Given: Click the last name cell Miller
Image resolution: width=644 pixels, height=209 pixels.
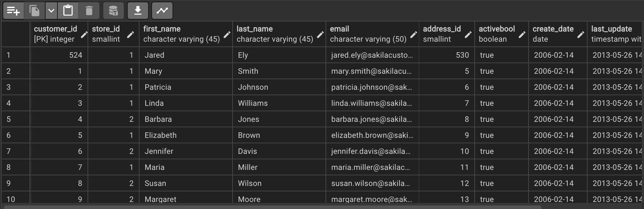Looking at the screenshot, I should point(279,167).
